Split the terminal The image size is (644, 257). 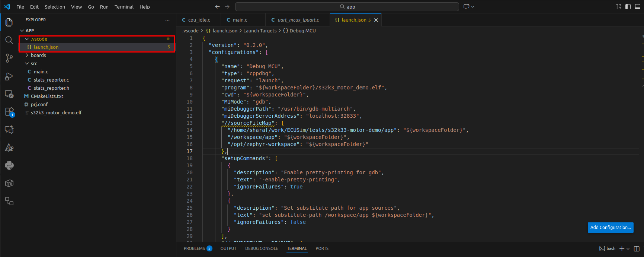(637, 248)
